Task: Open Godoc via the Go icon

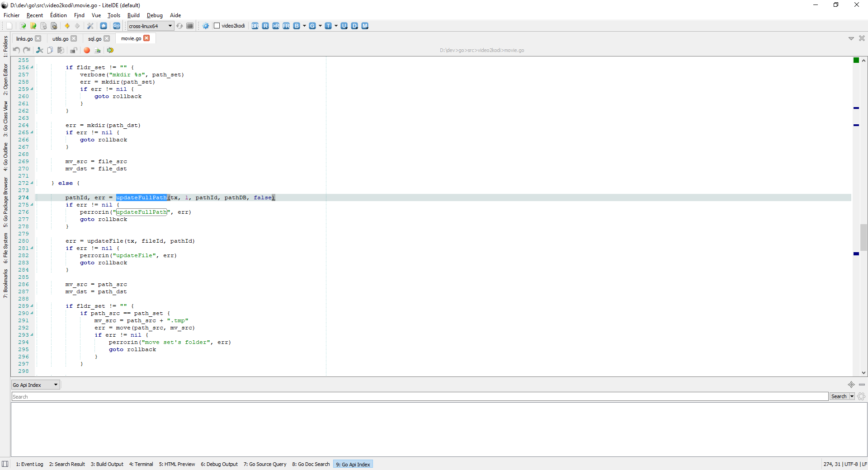Action: (x=116, y=26)
